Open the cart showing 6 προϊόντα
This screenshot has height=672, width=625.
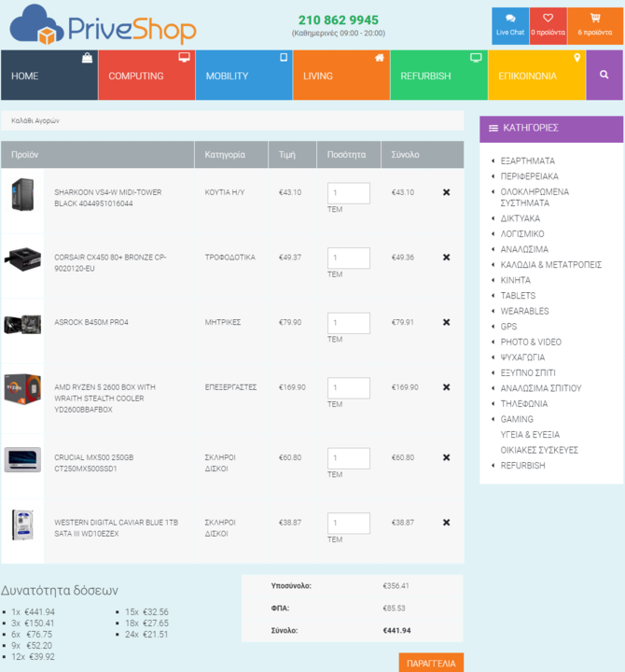point(595,26)
